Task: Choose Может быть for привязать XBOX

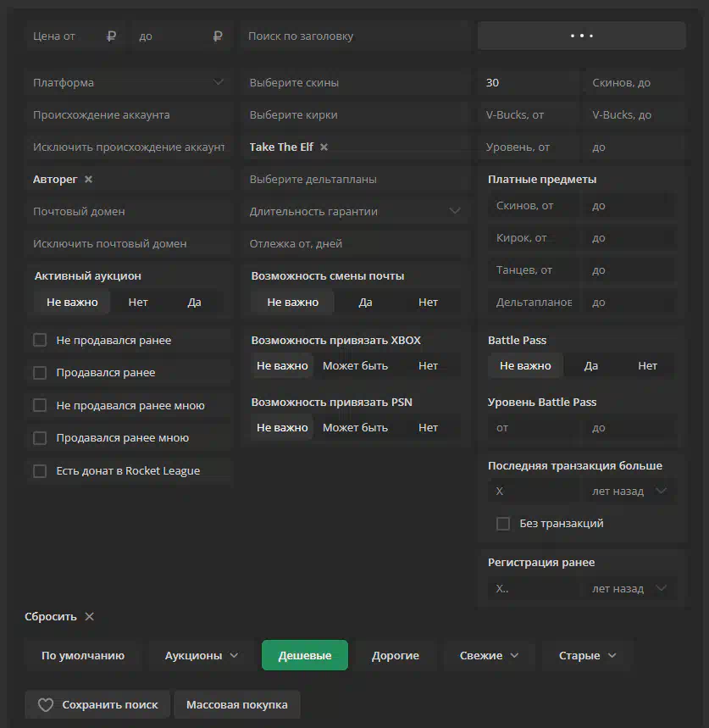Action: tap(355, 366)
